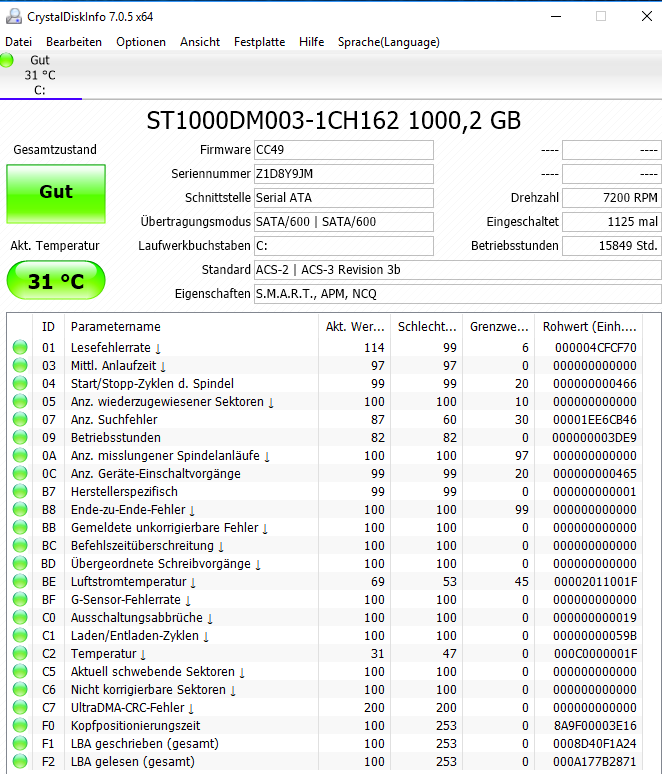Click status icon of Start/Stopp-Zyklen row
The width and height of the screenshot is (662, 774).
(x=20, y=384)
